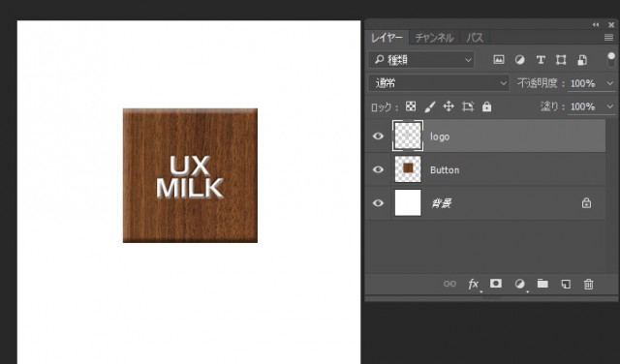The height and width of the screenshot is (364, 620).
Task: Switch to the チャンネル tab
Action: tap(434, 38)
